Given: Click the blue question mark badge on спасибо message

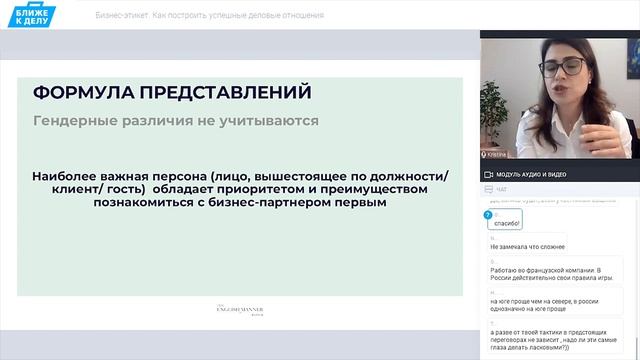Looking at the screenshot, I should tap(488, 215).
